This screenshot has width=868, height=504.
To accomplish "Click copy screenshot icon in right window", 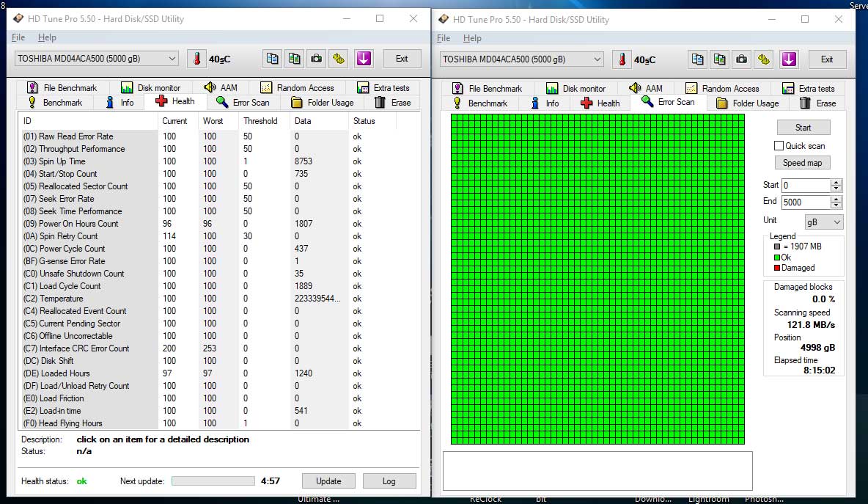I will (x=719, y=59).
